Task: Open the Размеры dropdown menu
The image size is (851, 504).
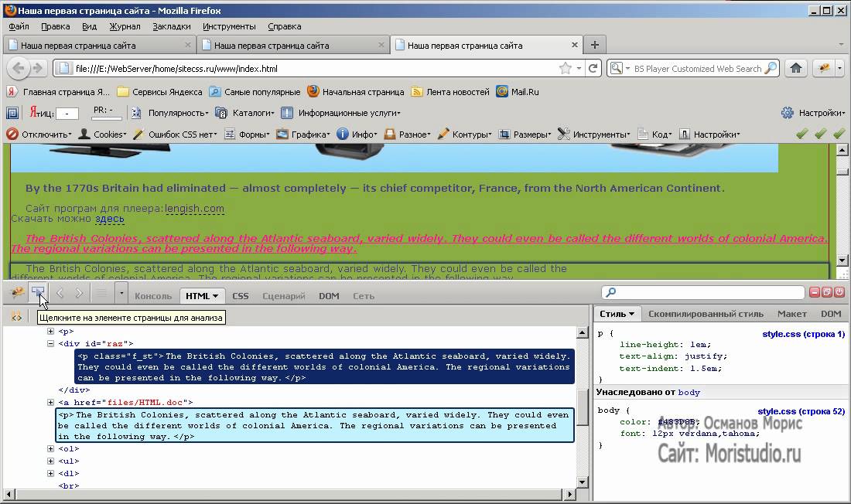Action: click(x=525, y=134)
